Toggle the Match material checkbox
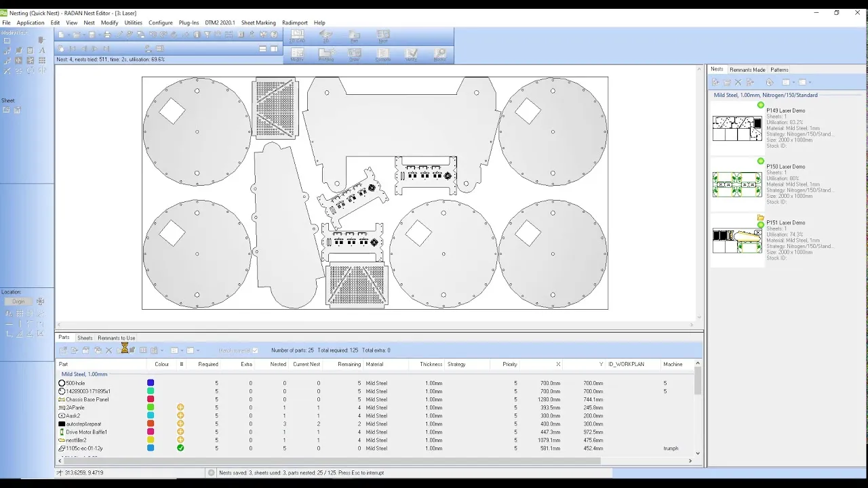Viewport: 868px width, 488px height. pos(255,350)
